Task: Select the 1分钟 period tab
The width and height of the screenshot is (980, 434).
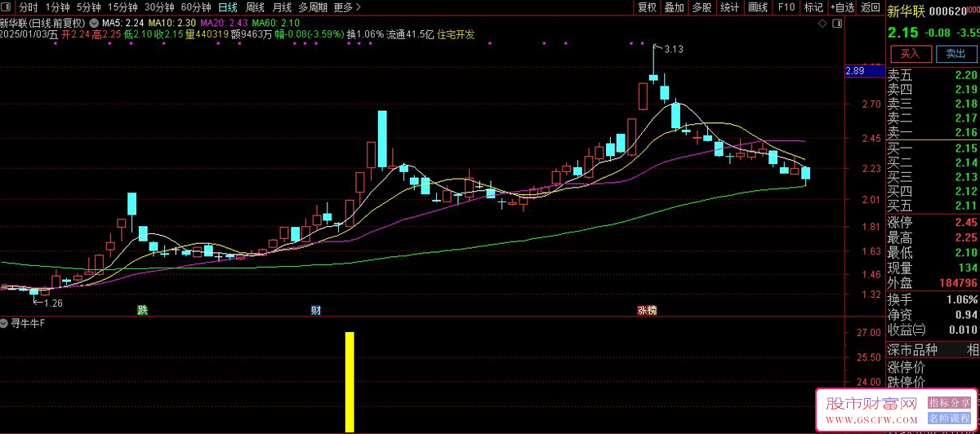Action: (58, 7)
